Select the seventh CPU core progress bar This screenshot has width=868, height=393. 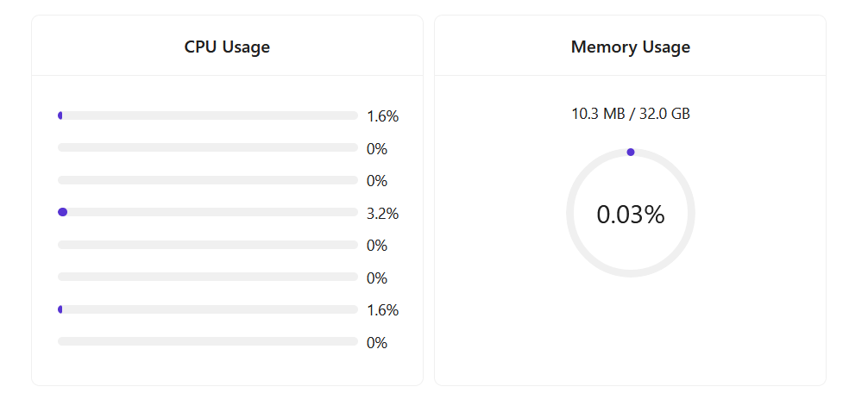click(x=207, y=309)
